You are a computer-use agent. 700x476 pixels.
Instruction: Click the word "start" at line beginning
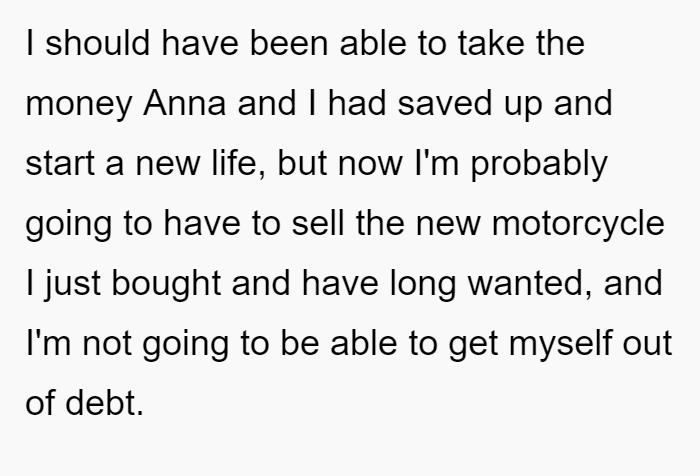click(x=60, y=164)
